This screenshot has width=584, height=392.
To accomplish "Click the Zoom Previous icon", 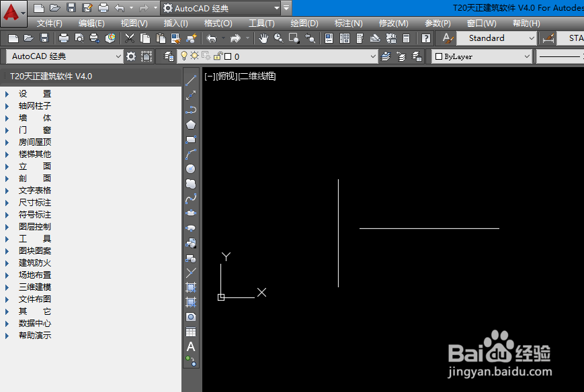I will [310, 38].
